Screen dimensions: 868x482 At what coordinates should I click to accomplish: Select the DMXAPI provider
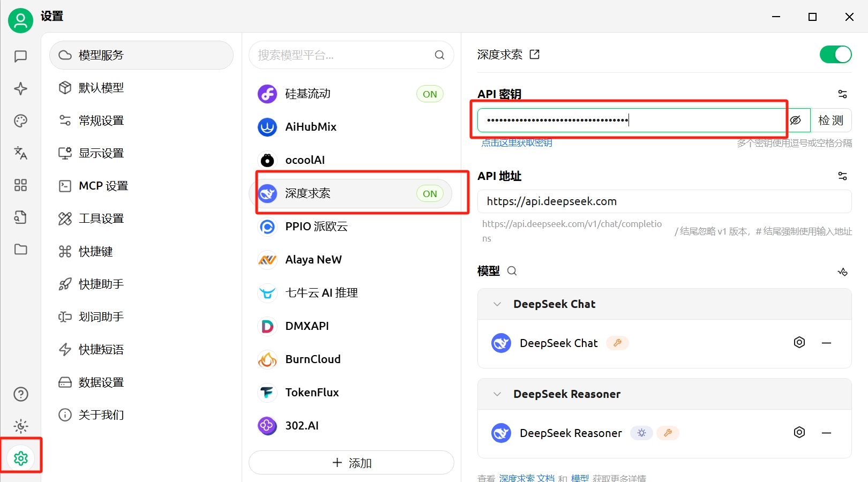click(351, 326)
